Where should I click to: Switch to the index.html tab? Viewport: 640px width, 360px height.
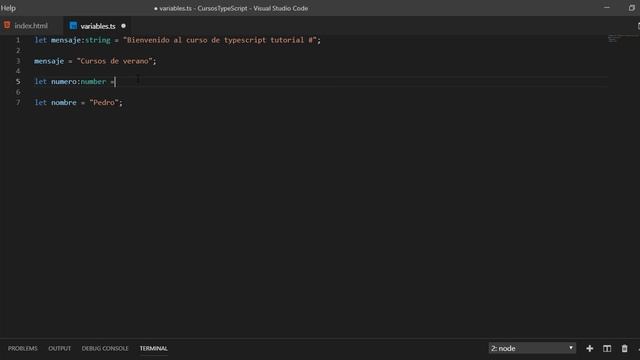tap(31, 26)
